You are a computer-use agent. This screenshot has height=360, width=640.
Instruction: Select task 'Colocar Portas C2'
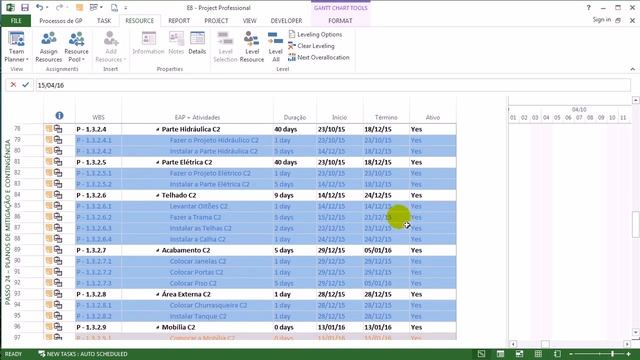(196, 272)
